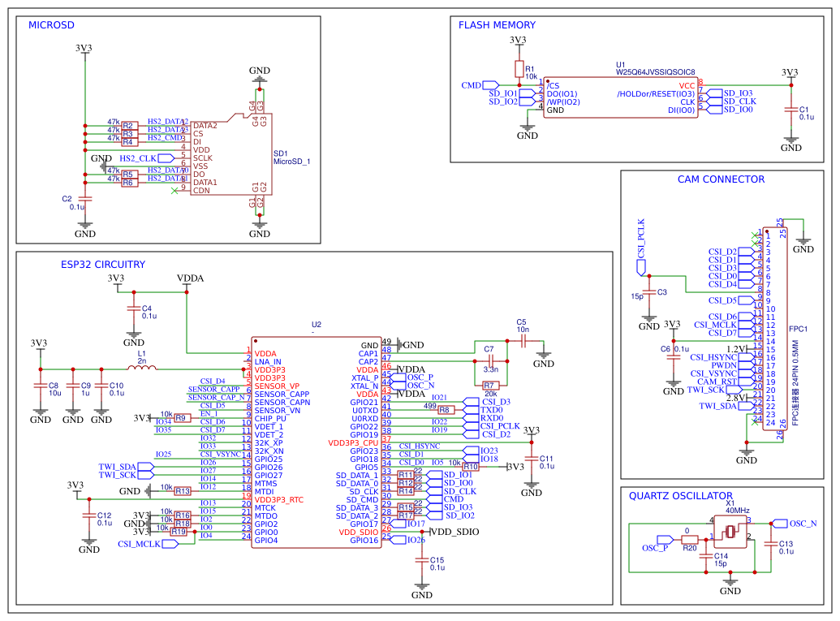The width and height of the screenshot is (840, 621).
Task: Click the CAM CONNECTOR section title
Action: pos(721,179)
